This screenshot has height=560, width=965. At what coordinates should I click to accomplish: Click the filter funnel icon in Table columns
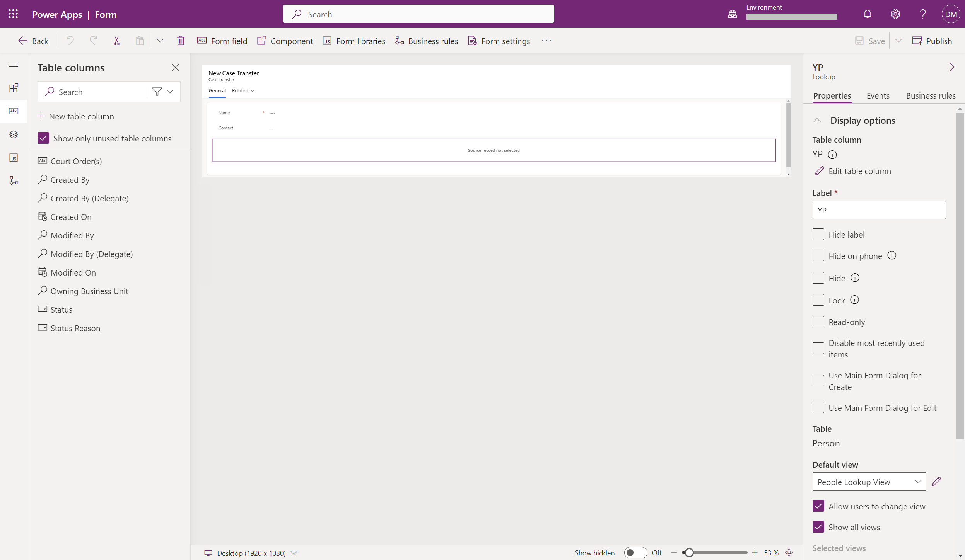click(157, 92)
